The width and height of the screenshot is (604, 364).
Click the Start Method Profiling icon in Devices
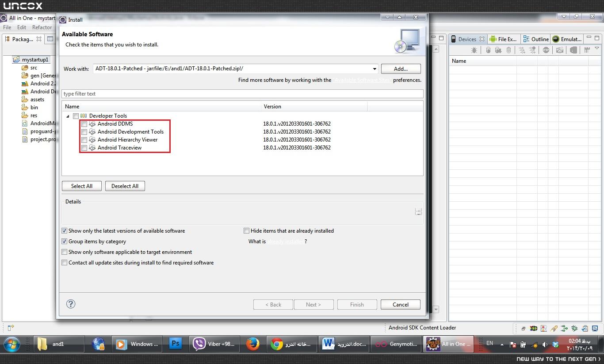click(533, 50)
